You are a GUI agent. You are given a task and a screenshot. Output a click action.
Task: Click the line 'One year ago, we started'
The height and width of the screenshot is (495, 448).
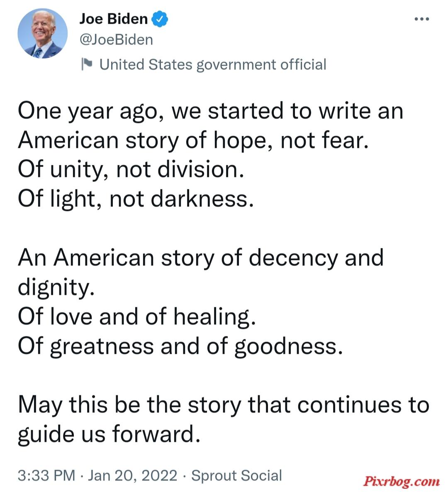point(211,111)
